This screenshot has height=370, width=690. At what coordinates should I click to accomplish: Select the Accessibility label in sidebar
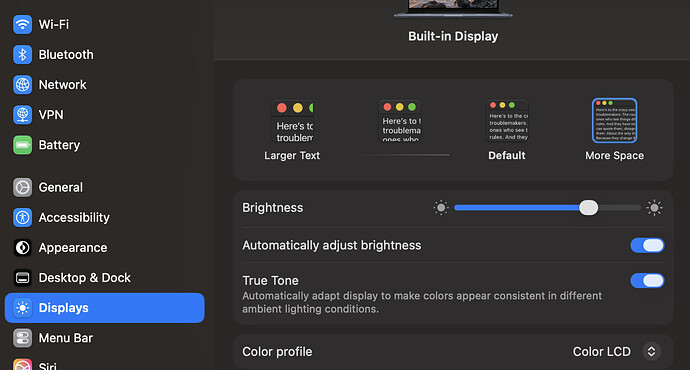pyautogui.click(x=74, y=217)
